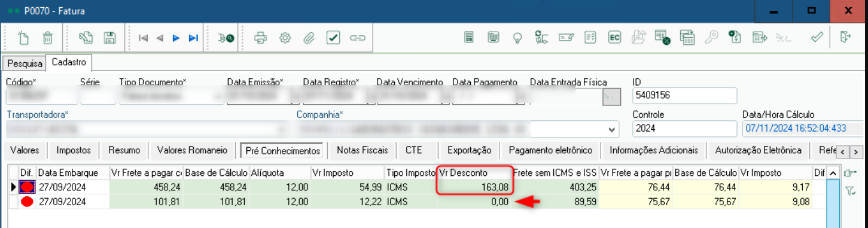868x228 pixels.
Task: Click the grayed key icon
Action: tap(711, 37)
